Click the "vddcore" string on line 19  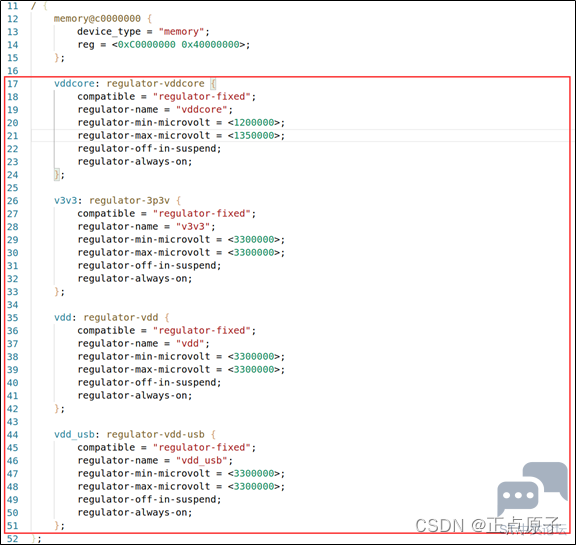tap(202, 109)
